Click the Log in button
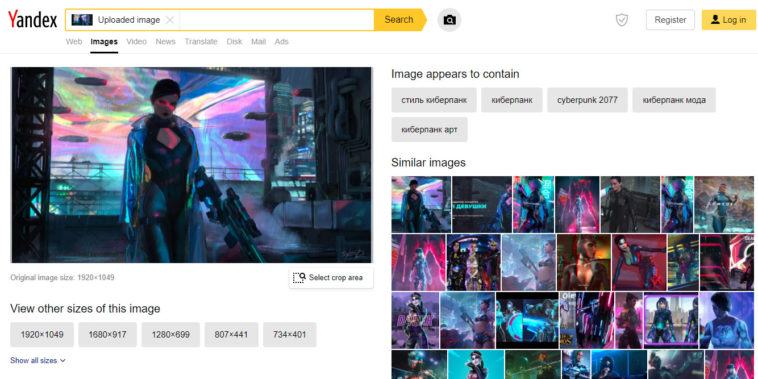758x379 pixels. point(729,20)
